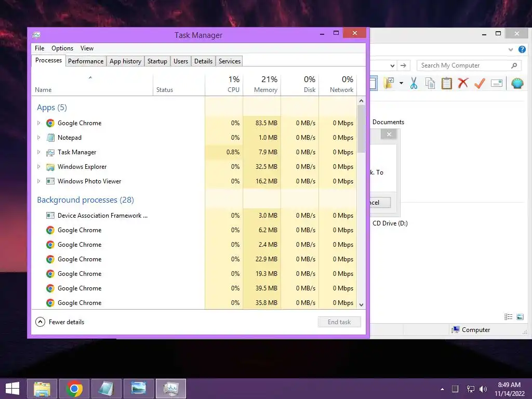Open folder options dropdown arrow in Explorer toolbar
The width and height of the screenshot is (532, 399).
(x=401, y=83)
